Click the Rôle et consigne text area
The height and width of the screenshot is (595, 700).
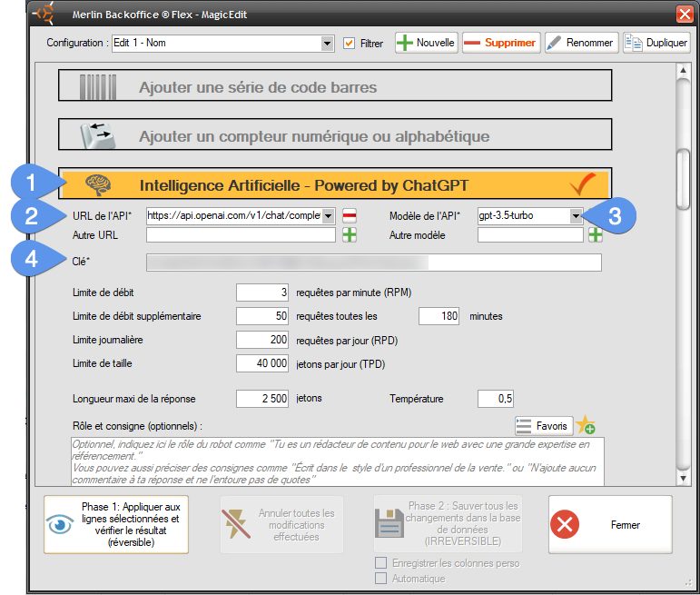coord(338,461)
